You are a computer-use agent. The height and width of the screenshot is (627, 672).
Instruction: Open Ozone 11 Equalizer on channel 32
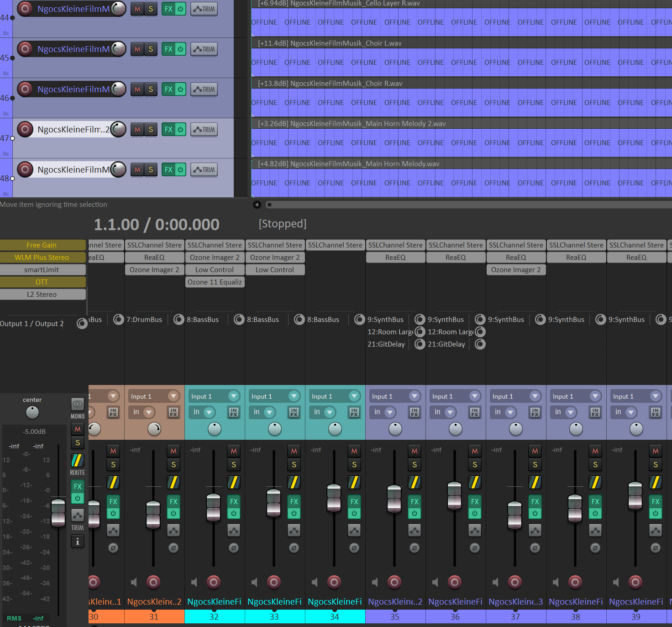click(215, 282)
